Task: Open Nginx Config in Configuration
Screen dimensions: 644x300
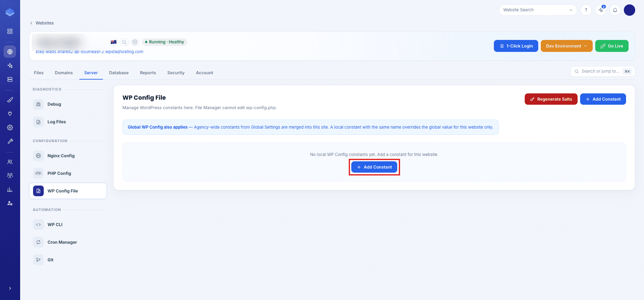Action: (68, 156)
